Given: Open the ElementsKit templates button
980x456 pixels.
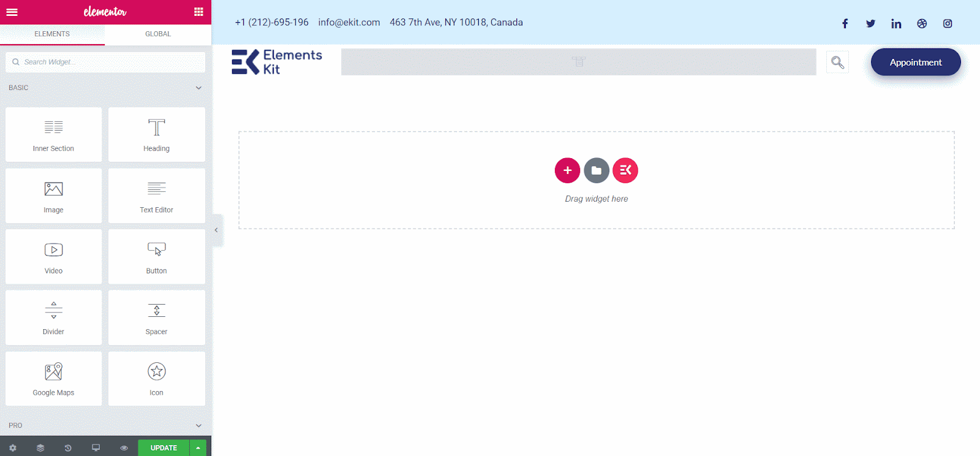Looking at the screenshot, I should point(625,170).
